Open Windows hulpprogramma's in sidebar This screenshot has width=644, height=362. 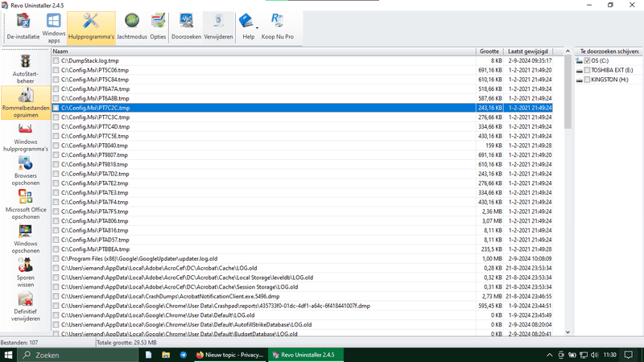[x=26, y=137]
